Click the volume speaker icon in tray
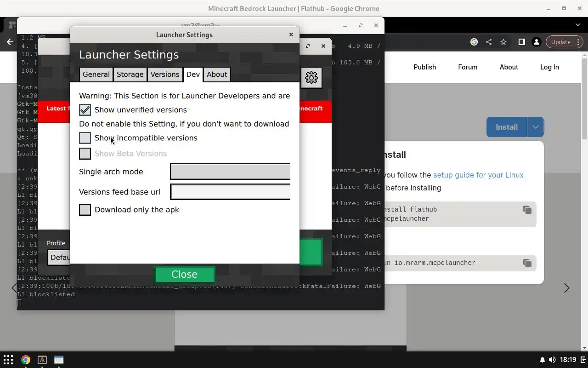The image size is (588, 368). (552, 360)
